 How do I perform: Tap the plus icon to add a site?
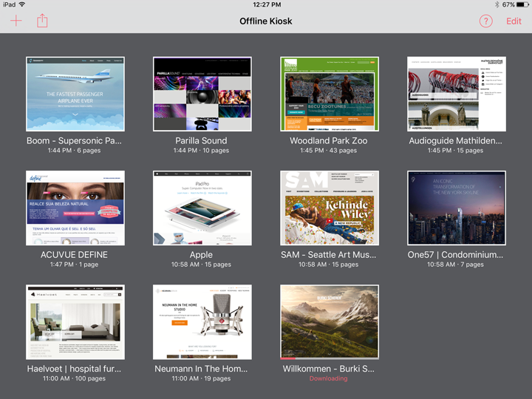[16, 21]
